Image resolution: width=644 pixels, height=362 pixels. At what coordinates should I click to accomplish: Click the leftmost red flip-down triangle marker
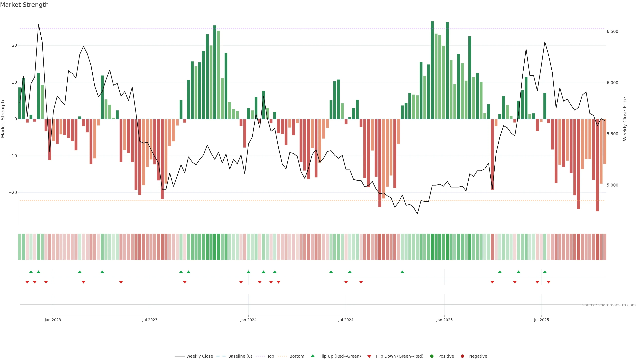(27, 282)
